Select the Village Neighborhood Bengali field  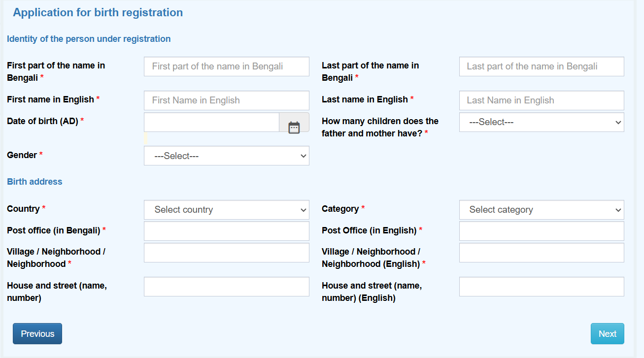tap(226, 253)
